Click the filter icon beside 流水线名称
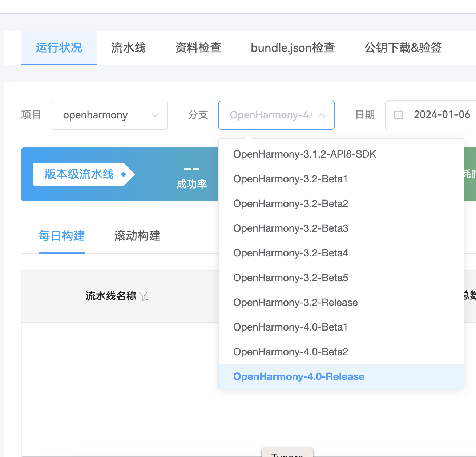 [x=144, y=296]
